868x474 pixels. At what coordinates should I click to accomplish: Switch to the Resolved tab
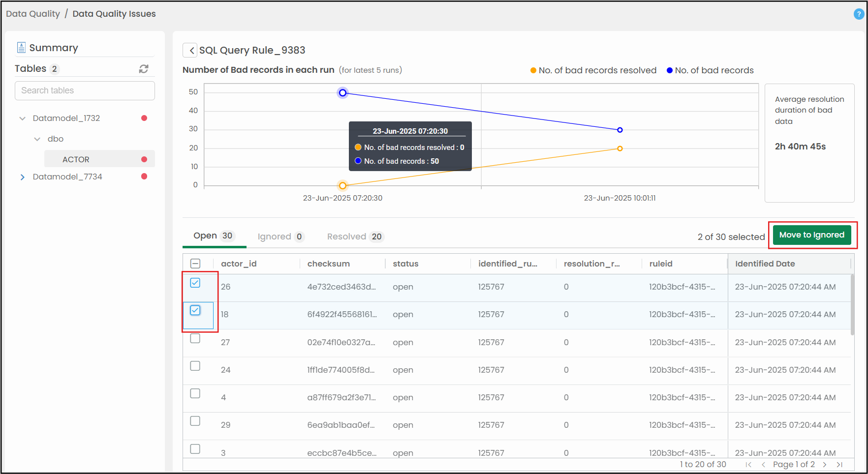[x=355, y=237]
